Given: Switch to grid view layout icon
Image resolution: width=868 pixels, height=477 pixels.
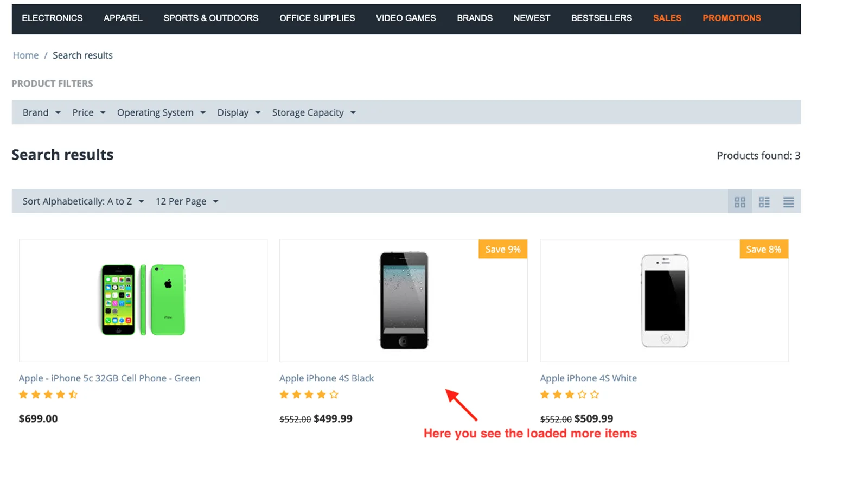Looking at the screenshot, I should tap(739, 202).
